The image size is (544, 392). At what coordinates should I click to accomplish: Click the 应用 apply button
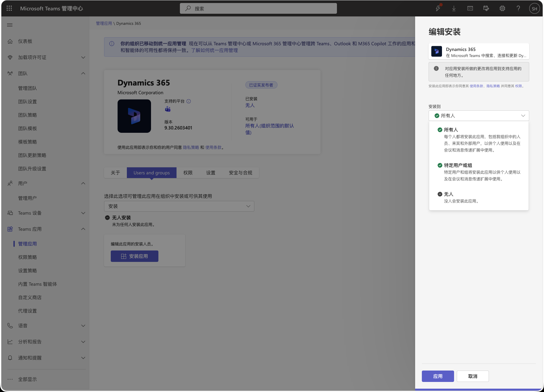point(438,376)
